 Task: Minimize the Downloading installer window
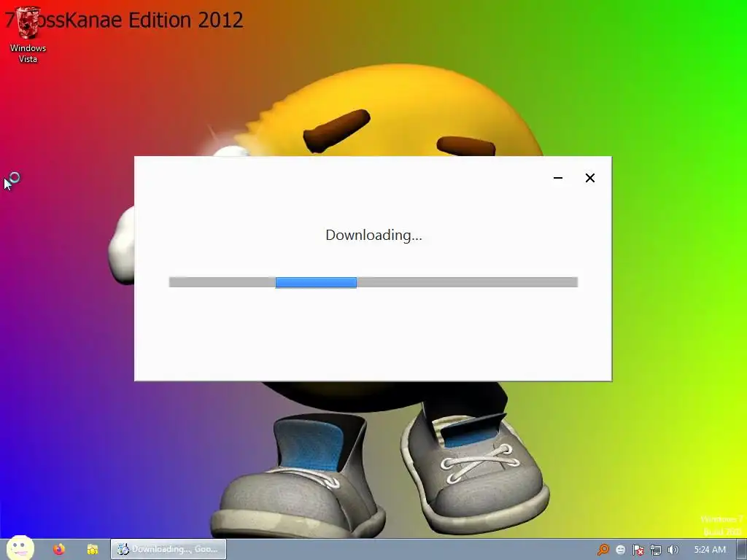click(558, 178)
